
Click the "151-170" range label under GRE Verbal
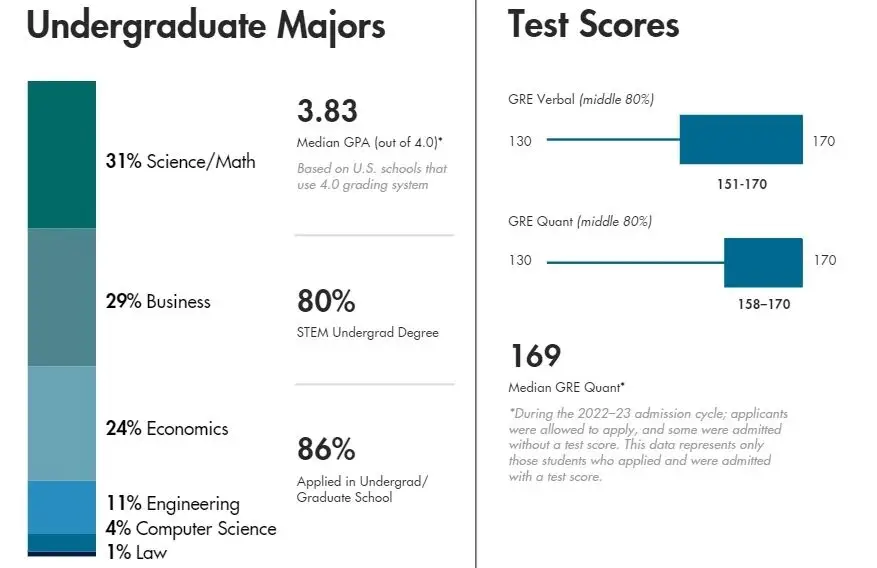[x=740, y=184]
